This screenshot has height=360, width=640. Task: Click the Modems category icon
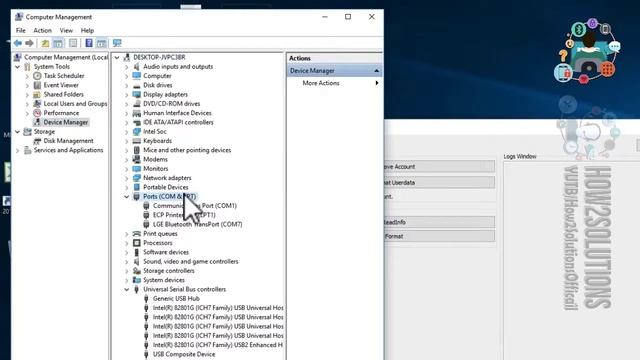[137, 159]
